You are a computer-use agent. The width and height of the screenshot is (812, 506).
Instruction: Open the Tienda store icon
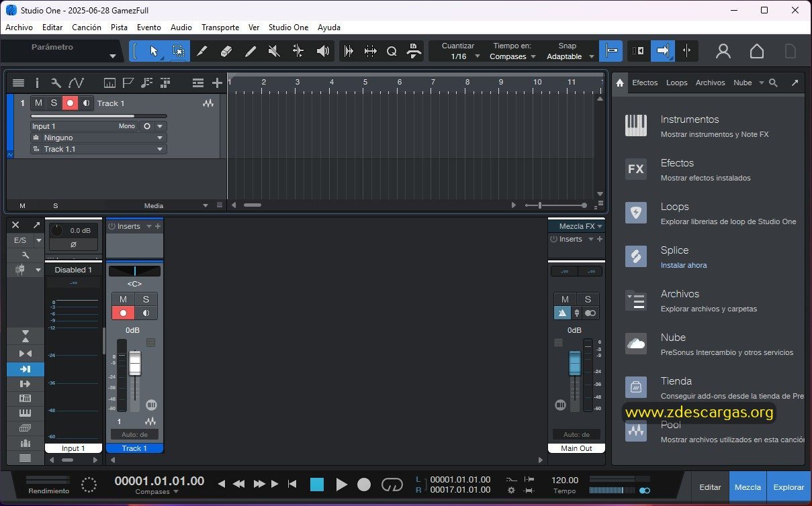point(635,387)
